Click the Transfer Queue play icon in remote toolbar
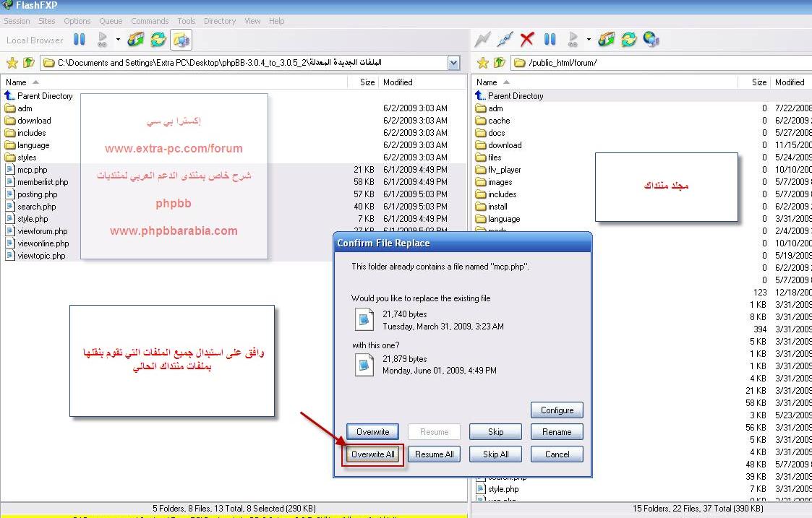The width and height of the screenshot is (812, 518). [573, 39]
